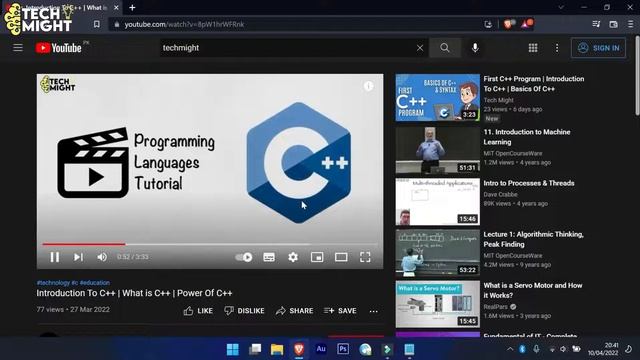Open the MIT OpenCourseWare channel under Machine Learning
This screenshot has width=640, height=360.
pyautogui.click(x=513, y=153)
